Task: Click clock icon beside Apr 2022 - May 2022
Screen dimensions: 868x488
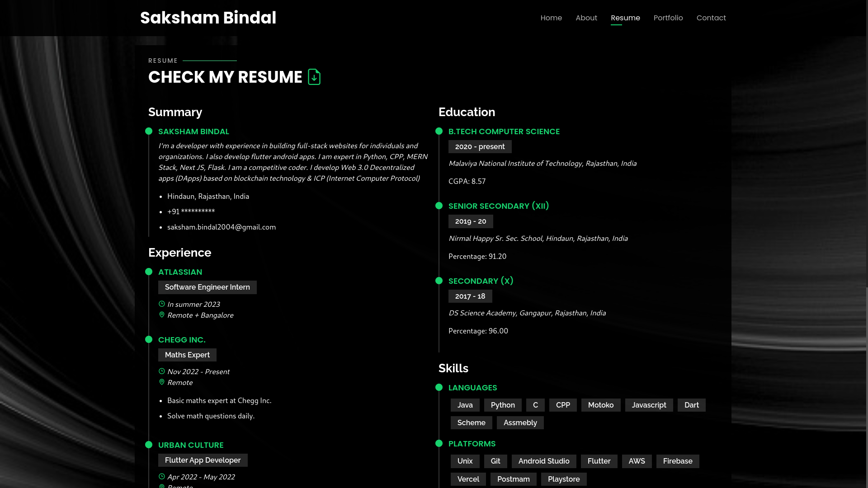Action: pyautogui.click(x=162, y=477)
